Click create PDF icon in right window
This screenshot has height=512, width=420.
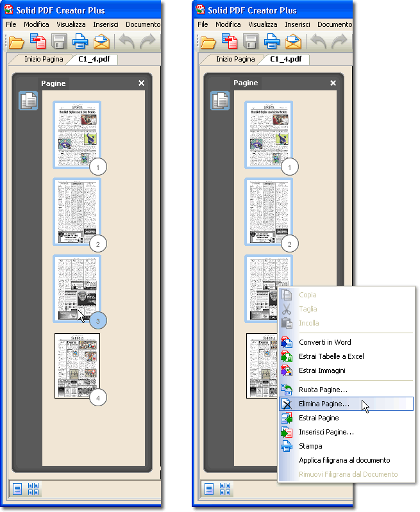(230, 41)
